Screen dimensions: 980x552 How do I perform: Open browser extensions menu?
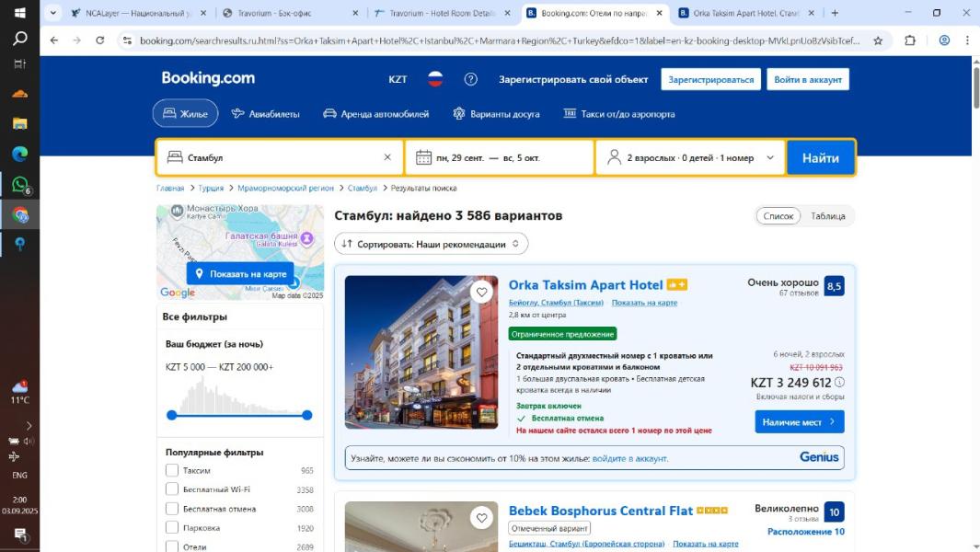tap(910, 40)
